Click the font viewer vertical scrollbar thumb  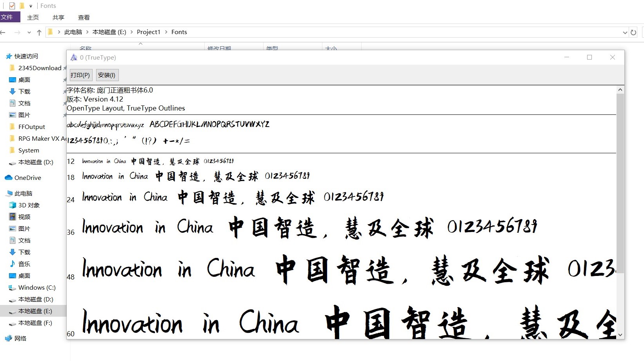pos(620,183)
